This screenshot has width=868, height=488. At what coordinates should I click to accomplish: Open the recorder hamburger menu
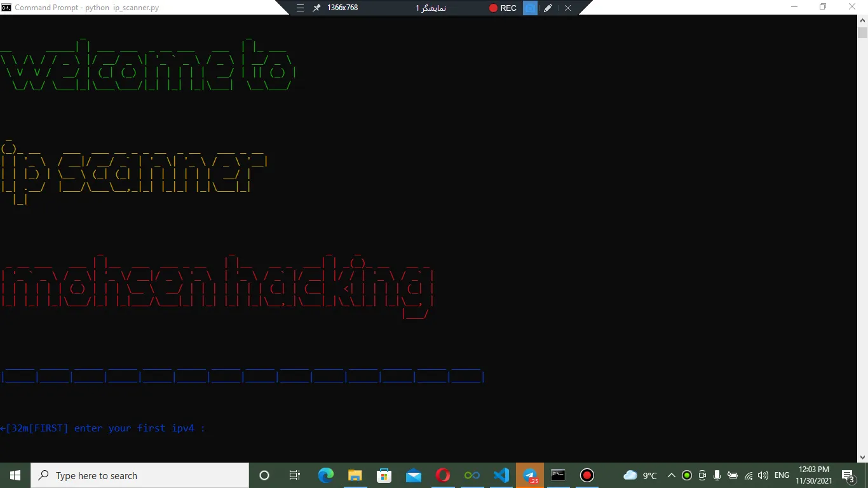301,8
